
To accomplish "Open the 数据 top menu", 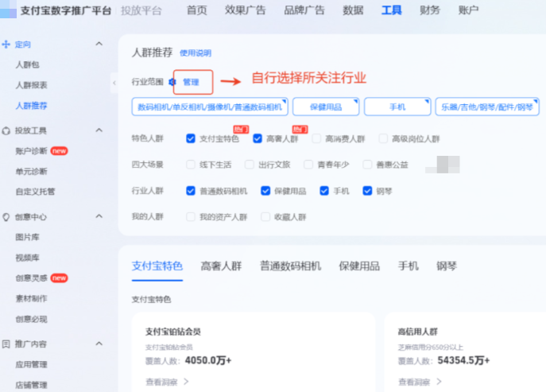I will pos(353,10).
